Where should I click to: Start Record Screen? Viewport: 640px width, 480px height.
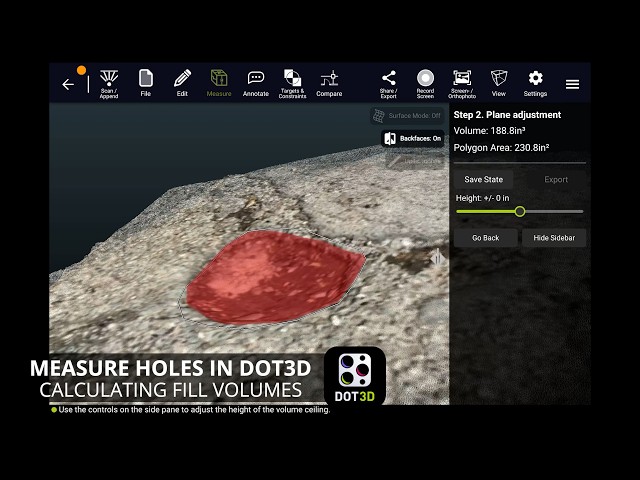tap(425, 84)
